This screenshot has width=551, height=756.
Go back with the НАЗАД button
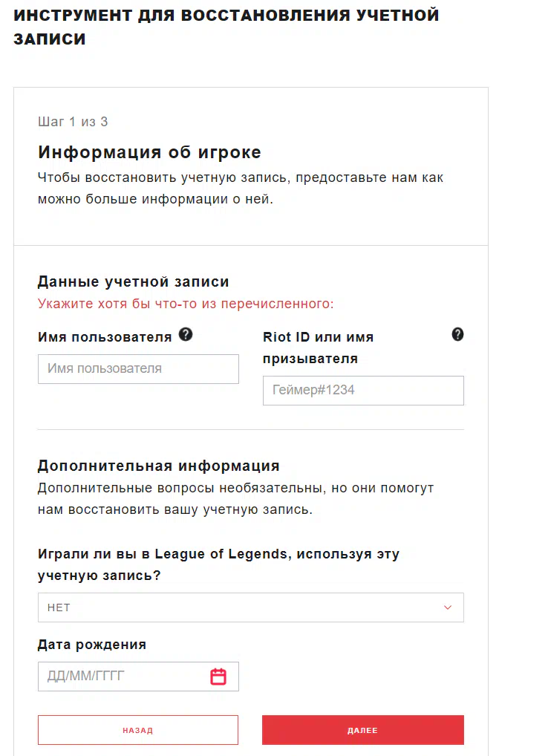pyautogui.click(x=138, y=730)
